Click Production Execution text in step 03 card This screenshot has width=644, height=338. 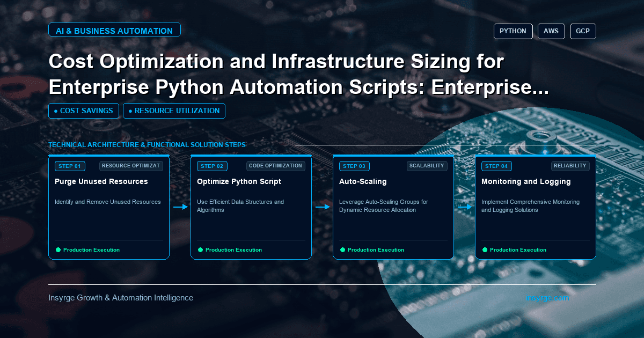(x=376, y=250)
